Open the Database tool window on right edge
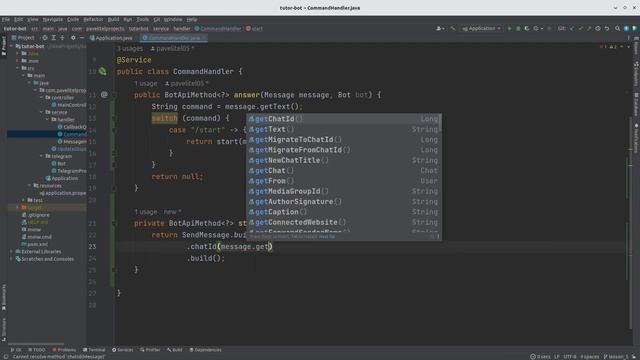The width and height of the screenshot is (640, 360). coord(636,104)
